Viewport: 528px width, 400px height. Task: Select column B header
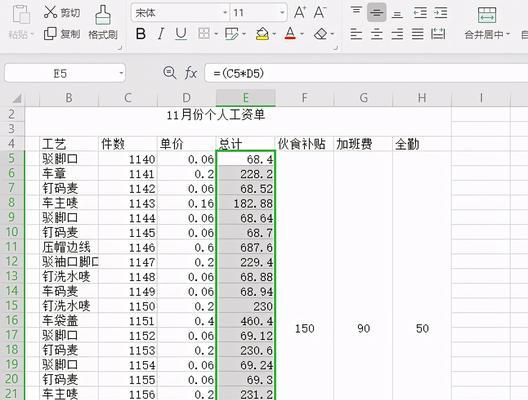click(69, 98)
